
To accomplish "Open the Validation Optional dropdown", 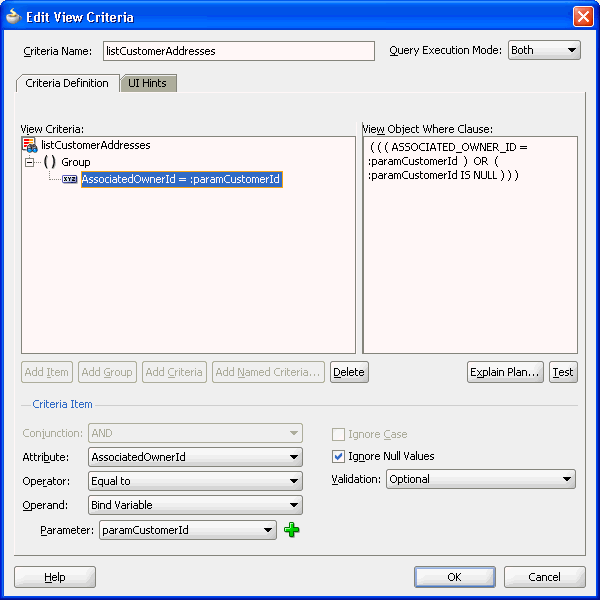I will (x=481, y=479).
